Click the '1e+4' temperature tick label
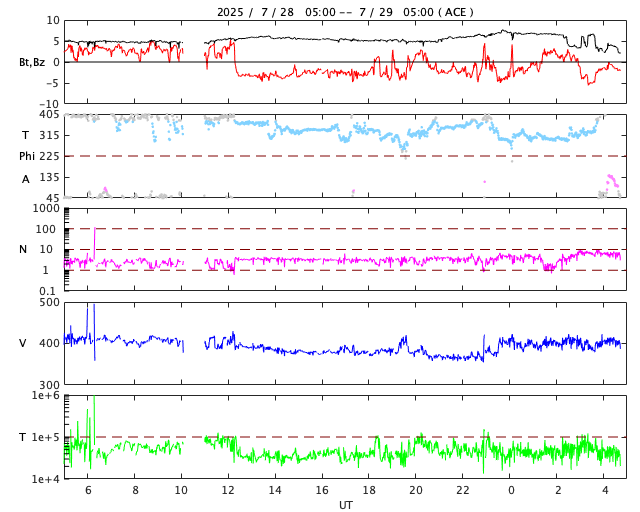This screenshot has height=512, width=640. [46, 479]
